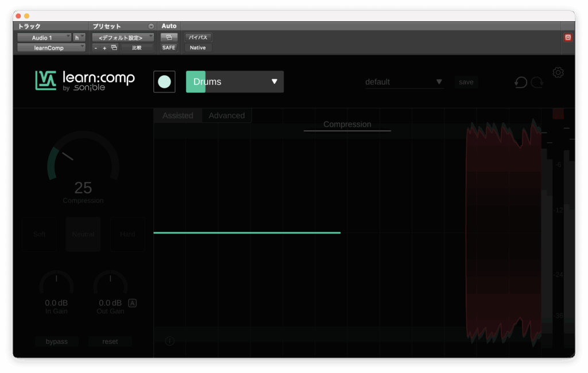The width and height of the screenshot is (588, 373).
Task: Click the green compression threshold line
Action: coord(247,233)
